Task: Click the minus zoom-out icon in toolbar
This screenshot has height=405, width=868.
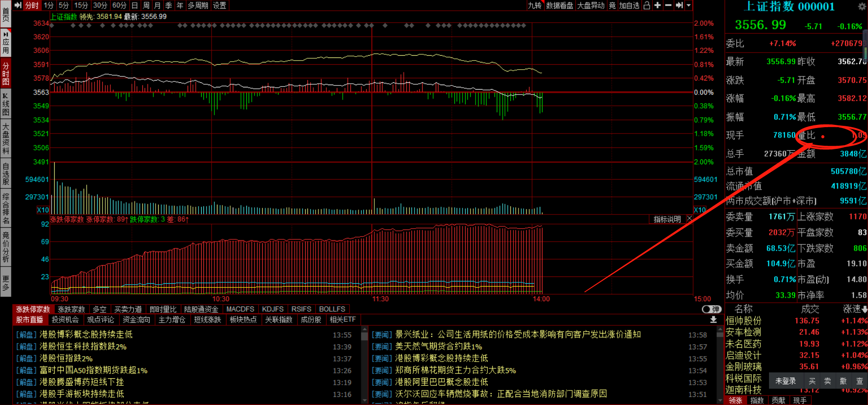Action: (668, 5)
